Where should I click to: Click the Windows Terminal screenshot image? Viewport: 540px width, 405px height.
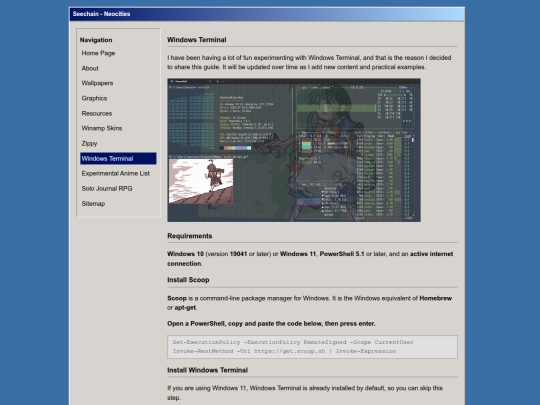point(294,150)
